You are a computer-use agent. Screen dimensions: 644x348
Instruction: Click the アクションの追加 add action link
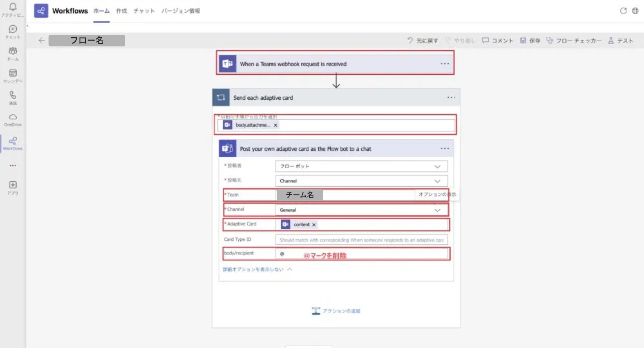[x=336, y=311]
